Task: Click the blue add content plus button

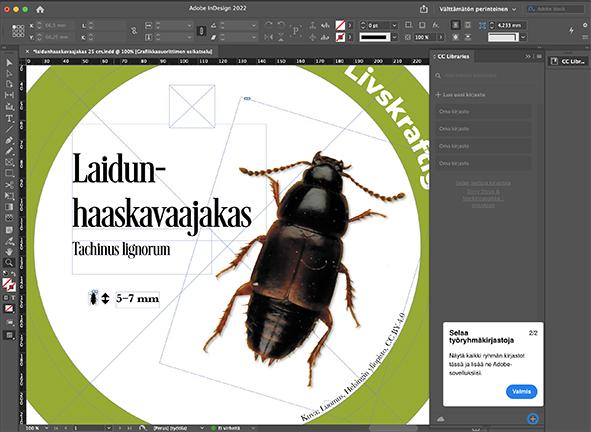Action: point(533,419)
